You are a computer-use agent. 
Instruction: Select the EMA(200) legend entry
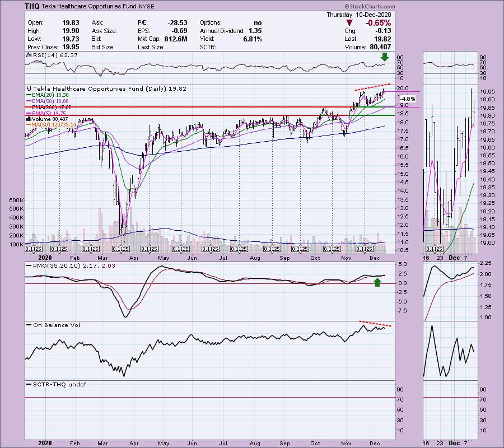point(49,108)
